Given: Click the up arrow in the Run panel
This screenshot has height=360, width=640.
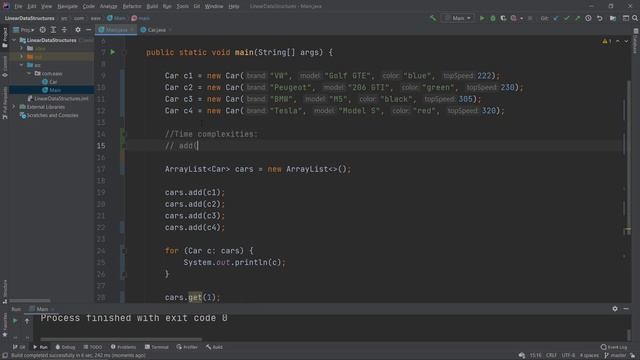Looking at the screenshot, I should [27, 321].
